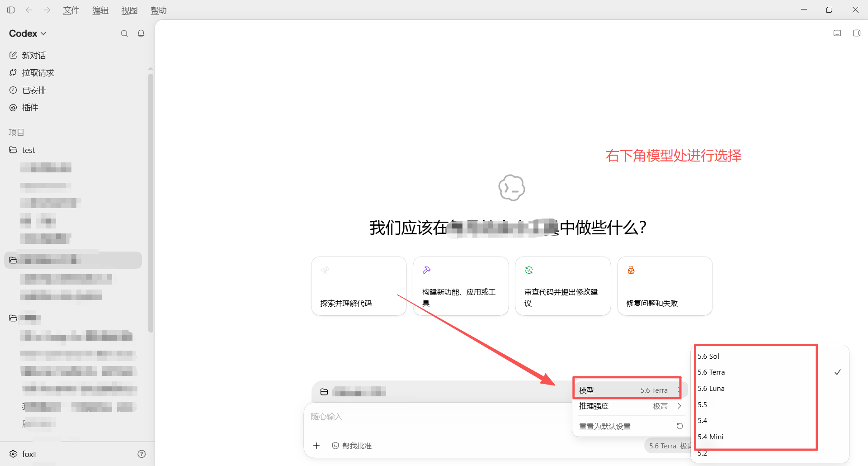The image size is (868, 466).
Task: Open the help question mark icon
Action: click(142, 454)
